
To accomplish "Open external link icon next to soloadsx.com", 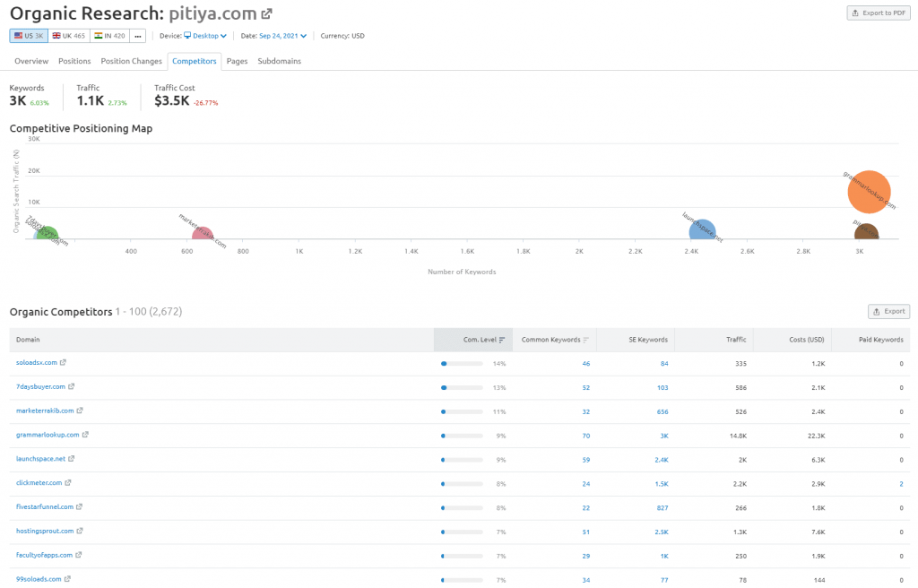I will click(64, 362).
